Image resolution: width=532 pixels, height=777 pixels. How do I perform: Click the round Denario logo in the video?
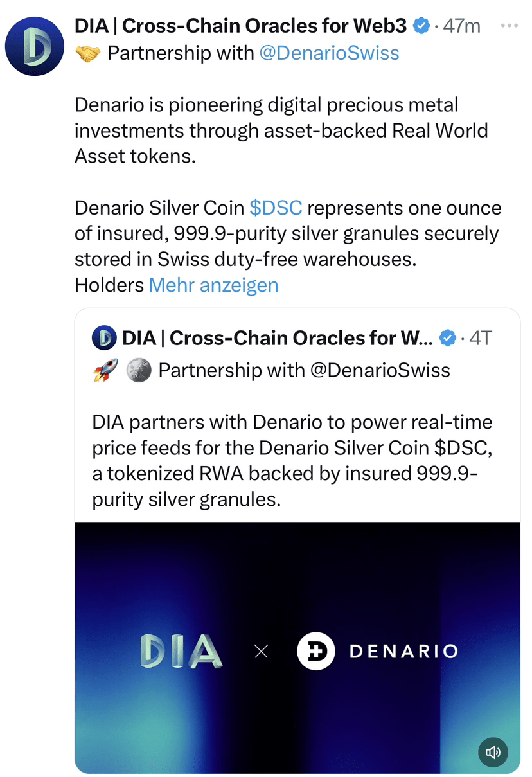pyautogui.click(x=315, y=651)
